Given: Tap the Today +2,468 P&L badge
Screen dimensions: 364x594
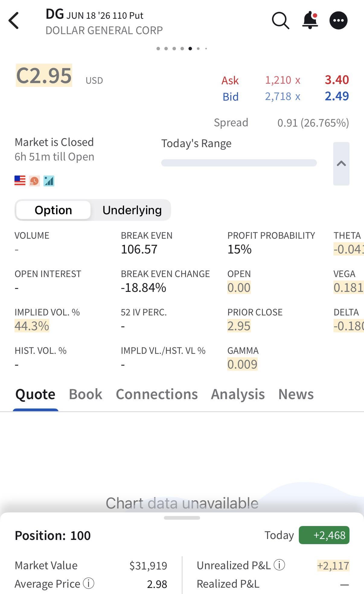Looking at the screenshot, I should point(324,535).
